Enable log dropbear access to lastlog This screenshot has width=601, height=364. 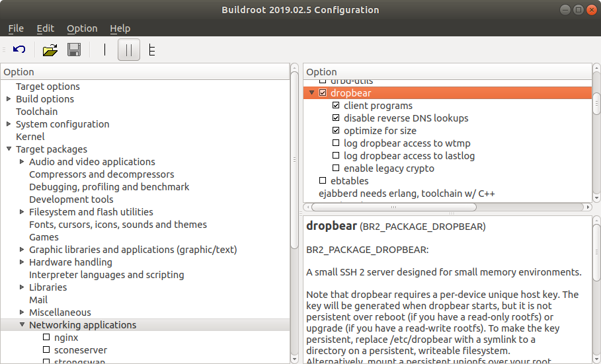click(336, 155)
